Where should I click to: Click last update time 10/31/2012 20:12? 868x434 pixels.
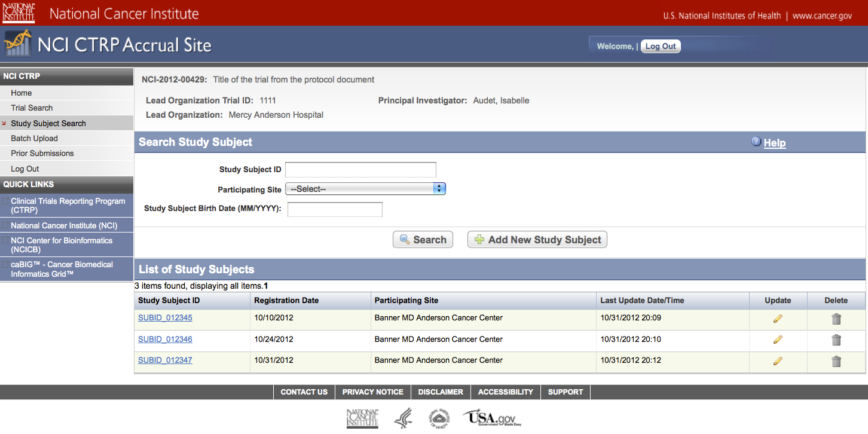pos(631,360)
